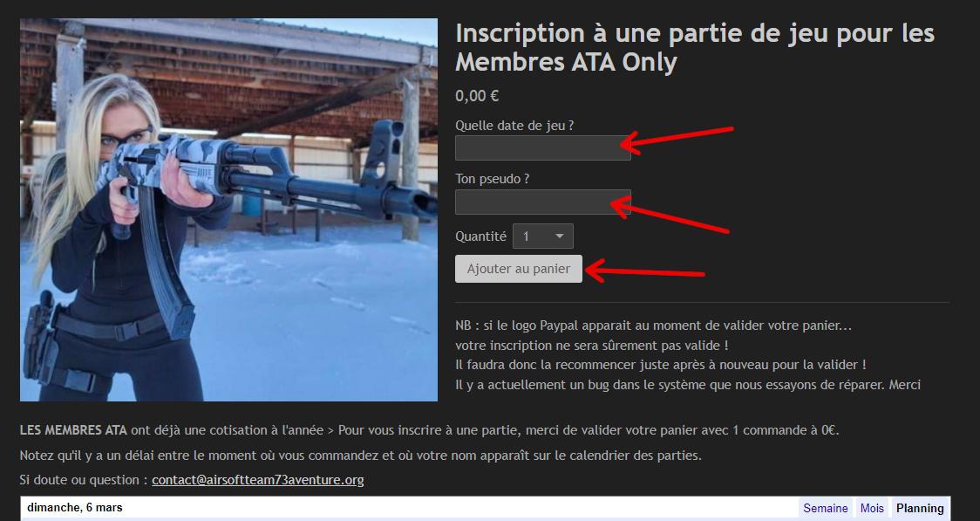Click the 'Quelle date de jeu ?' input field

point(542,148)
